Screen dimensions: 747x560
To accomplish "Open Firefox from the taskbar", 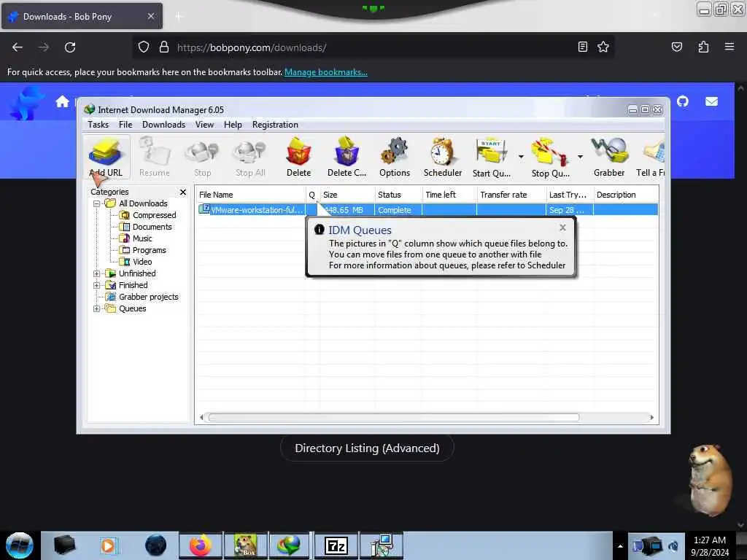I will [x=201, y=545].
